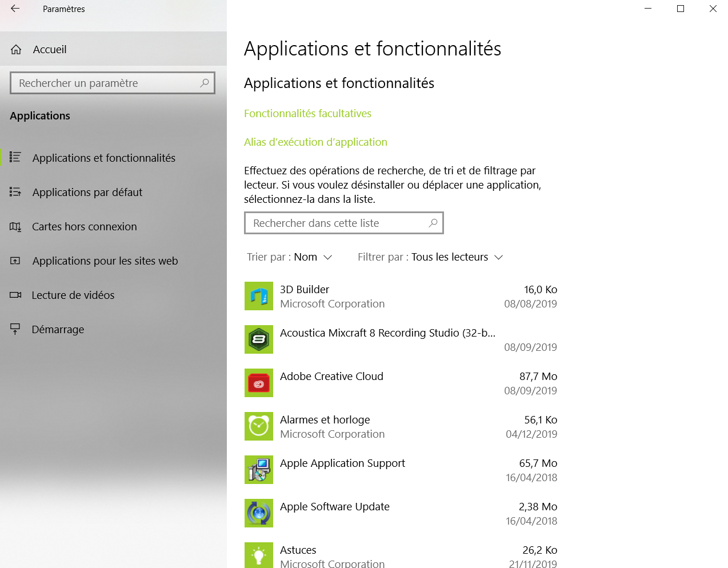Click Adobe Creative Cloud app icon

tap(259, 383)
